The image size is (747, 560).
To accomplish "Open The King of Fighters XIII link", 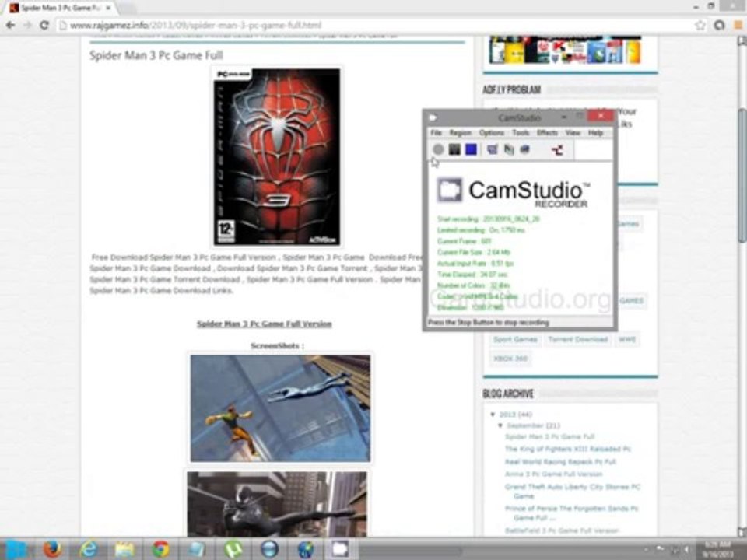I will click(568, 449).
